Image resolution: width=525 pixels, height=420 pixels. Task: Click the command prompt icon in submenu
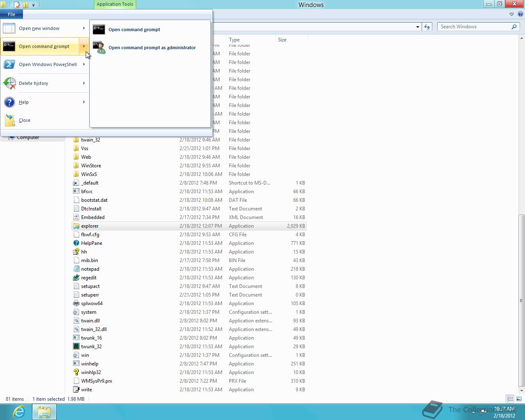(x=99, y=30)
